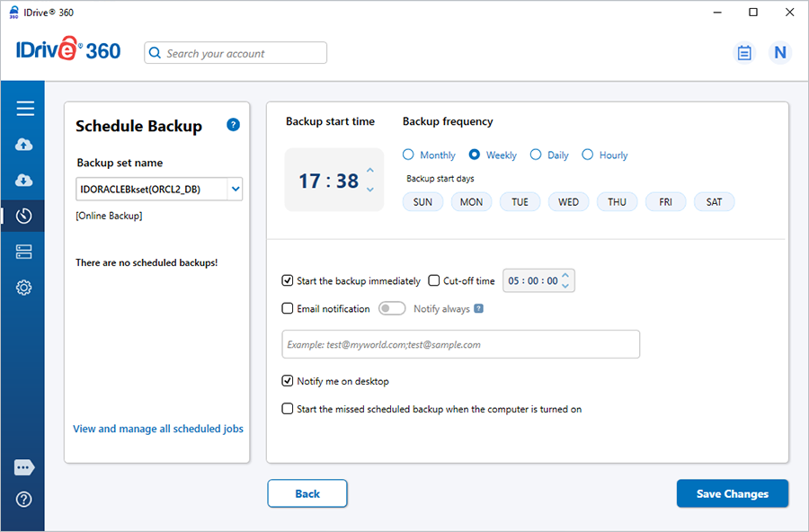Open the settings gear icon in sidebar
The height and width of the screenshot is (532, 809).
[x=24, y=288]
